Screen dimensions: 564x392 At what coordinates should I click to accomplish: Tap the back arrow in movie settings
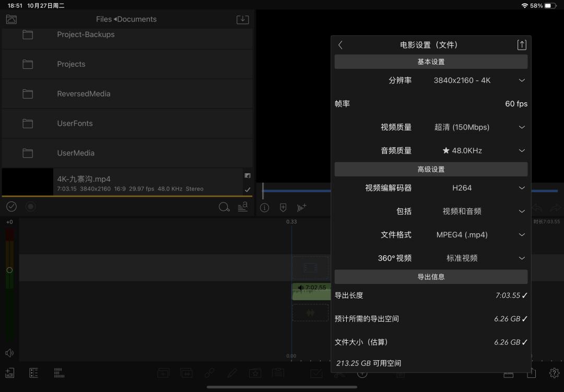tap(340, 45)
